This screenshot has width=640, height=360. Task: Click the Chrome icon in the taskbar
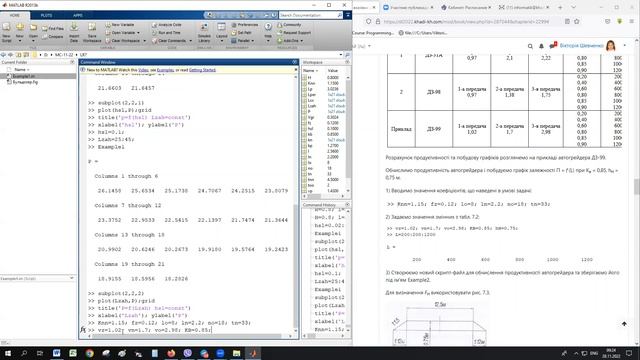pos(89,353)
